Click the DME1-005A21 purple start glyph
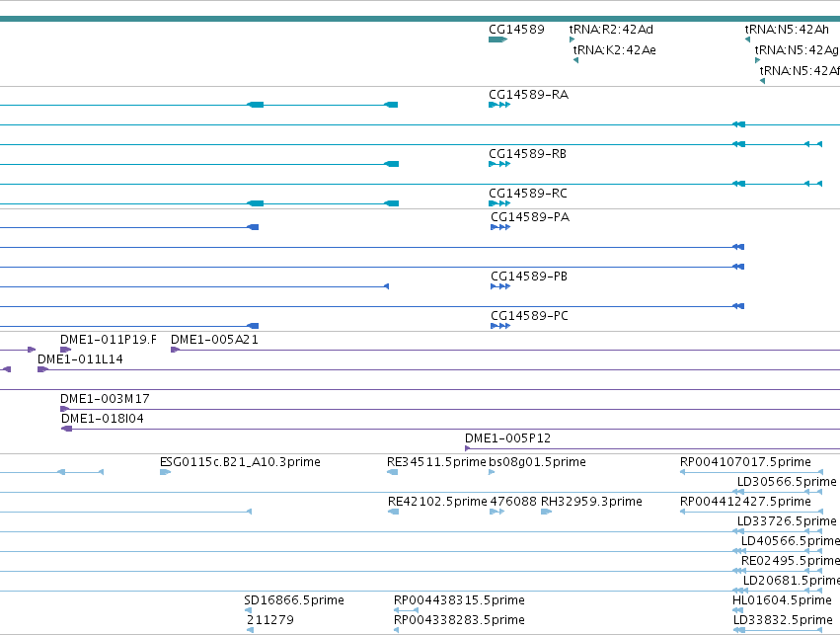This screenshot has height=635, width=840. 175,350
